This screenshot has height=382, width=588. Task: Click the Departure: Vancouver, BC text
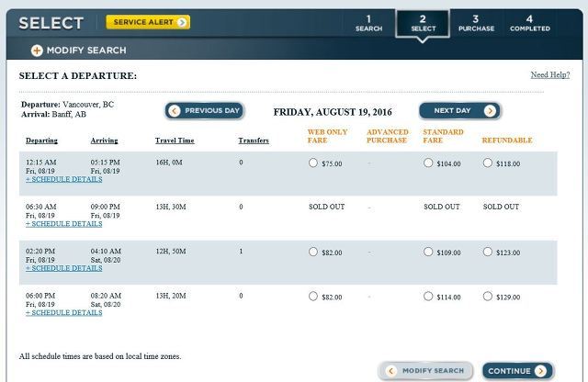click(67, 105)
